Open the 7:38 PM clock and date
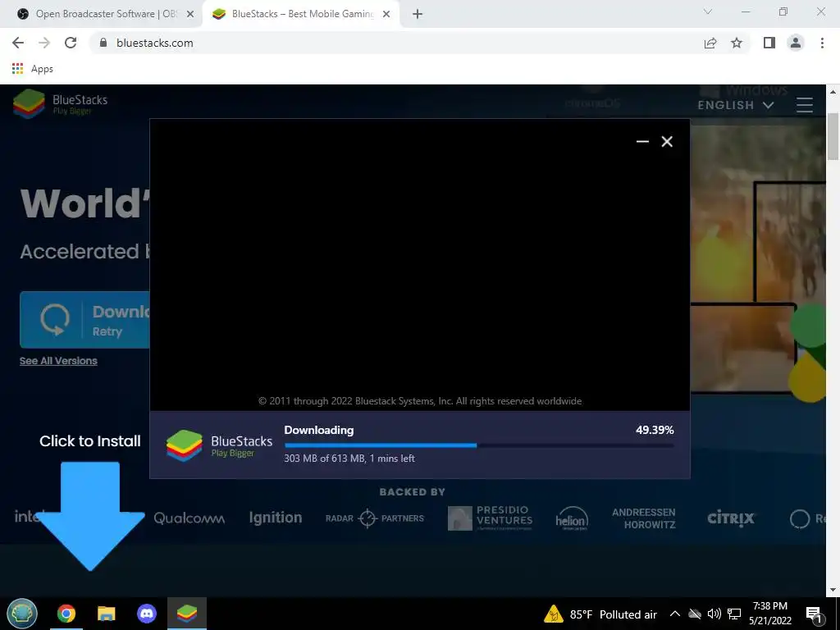The width and height of the screenshot is (840, 630). pyautogui.click(x=769, y=614)
